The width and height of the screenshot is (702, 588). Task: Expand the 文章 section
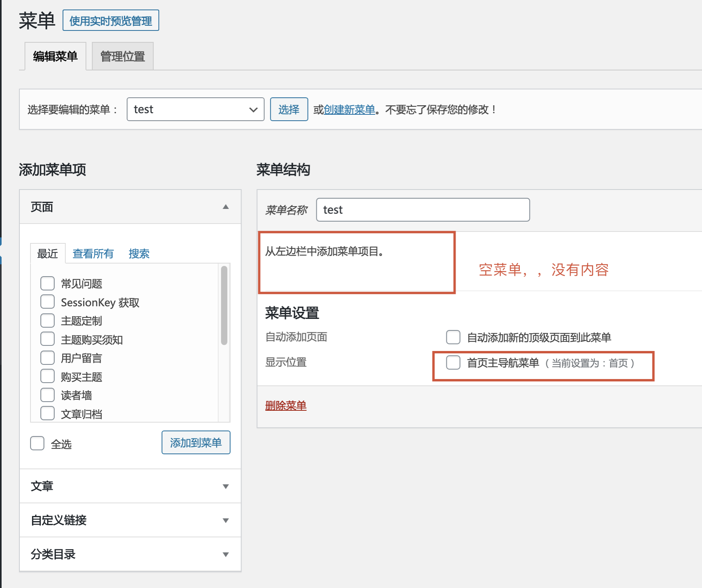coord(226,486)
